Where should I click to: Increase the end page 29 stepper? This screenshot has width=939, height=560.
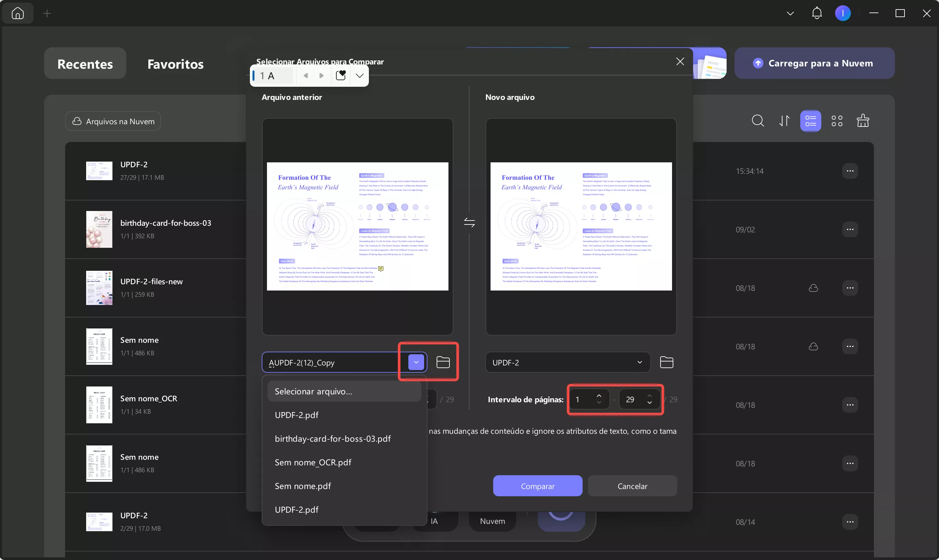pos(650,396)
